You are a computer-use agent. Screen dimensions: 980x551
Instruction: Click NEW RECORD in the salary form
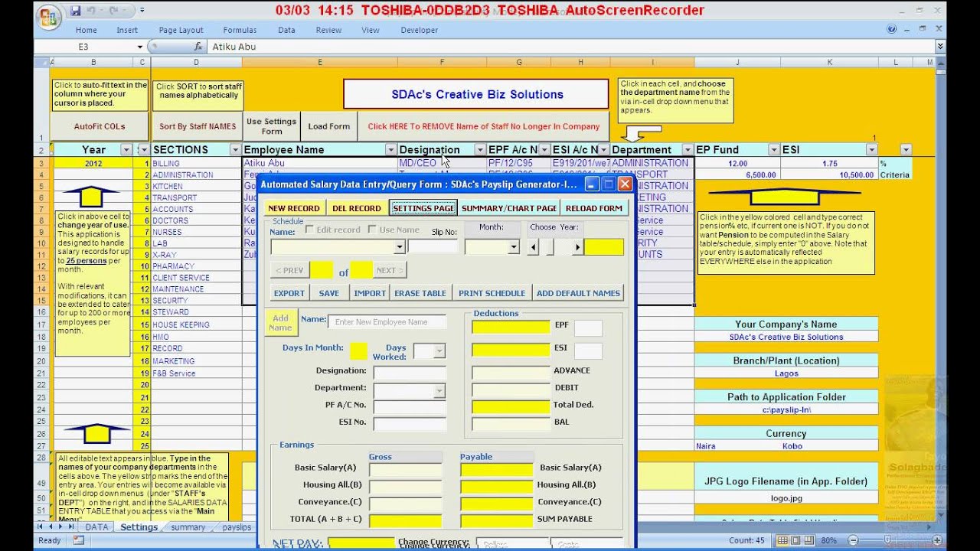click(294, 208)
